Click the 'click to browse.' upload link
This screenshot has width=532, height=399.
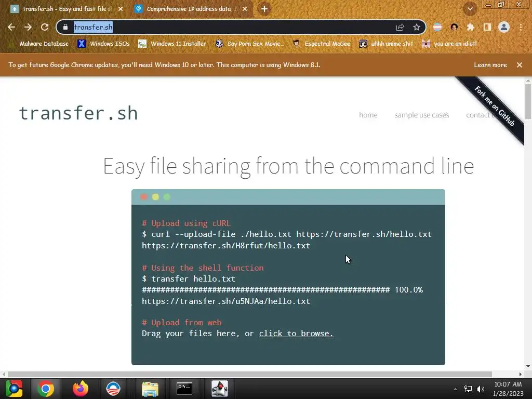coord(296,334)
